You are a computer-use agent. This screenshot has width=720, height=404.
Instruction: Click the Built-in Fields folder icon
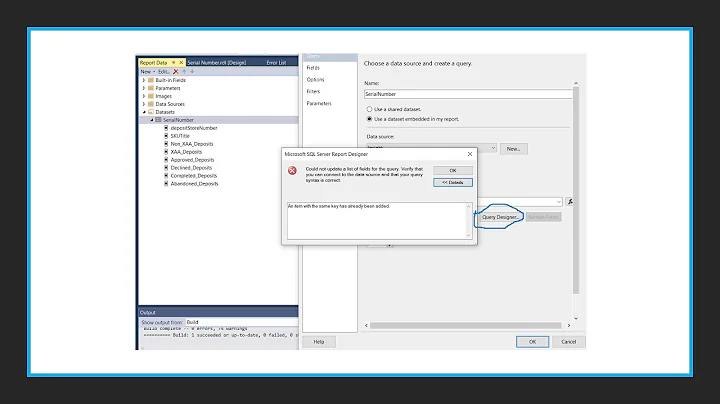click(x=151, y=80)
